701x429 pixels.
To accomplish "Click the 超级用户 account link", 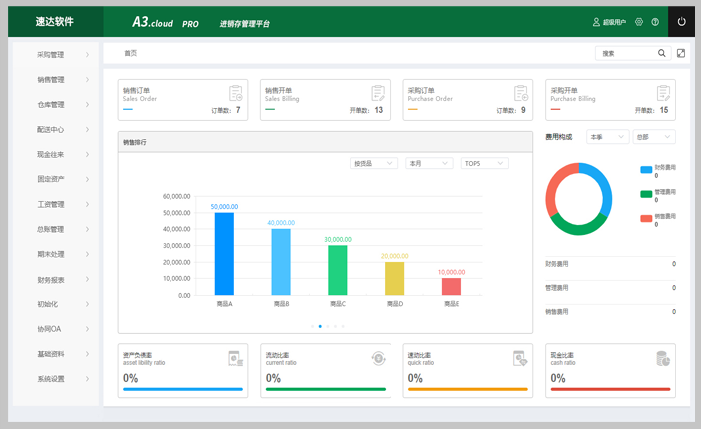I will (x=609, y=22).
